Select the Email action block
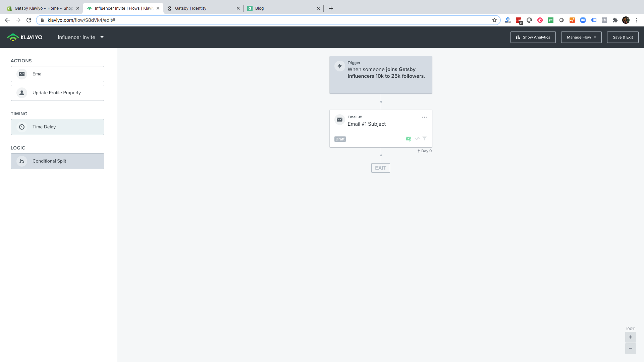Viewport: 644px width, 362px height. [x=57, y=74]
